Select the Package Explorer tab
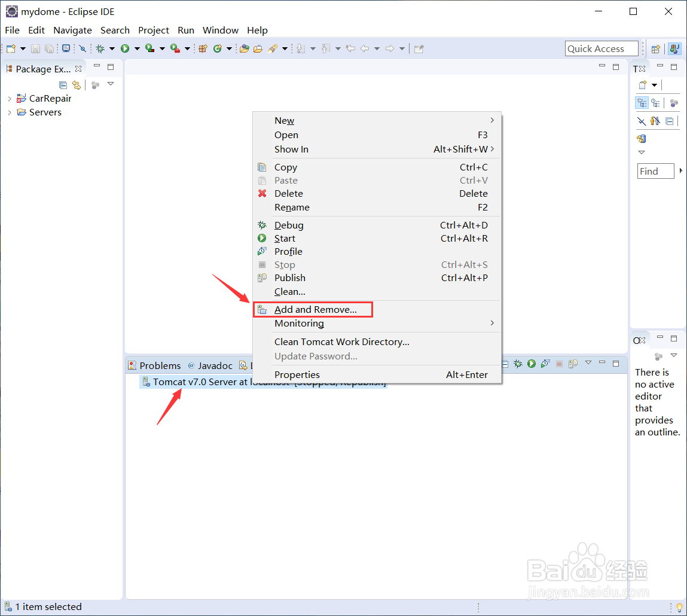 [x=44, y=69]
